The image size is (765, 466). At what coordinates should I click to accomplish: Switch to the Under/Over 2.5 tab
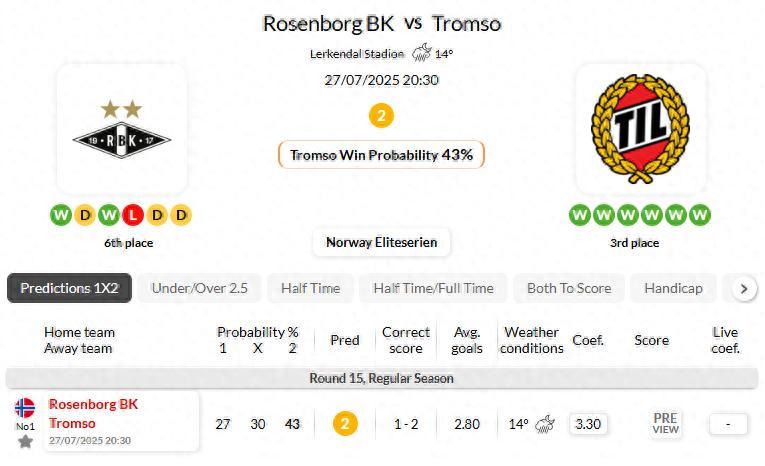[x=199, y=288]
